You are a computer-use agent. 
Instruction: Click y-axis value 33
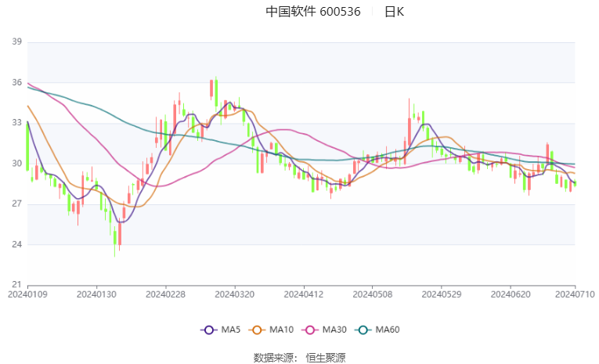16,123
